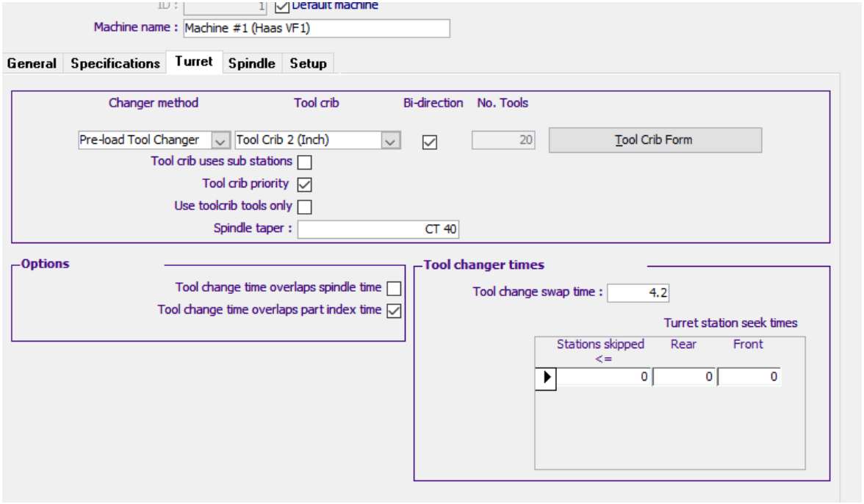864x504 pixels.
Task: Uncheck Tool crib priority checkbox
Action: [304, 184]
